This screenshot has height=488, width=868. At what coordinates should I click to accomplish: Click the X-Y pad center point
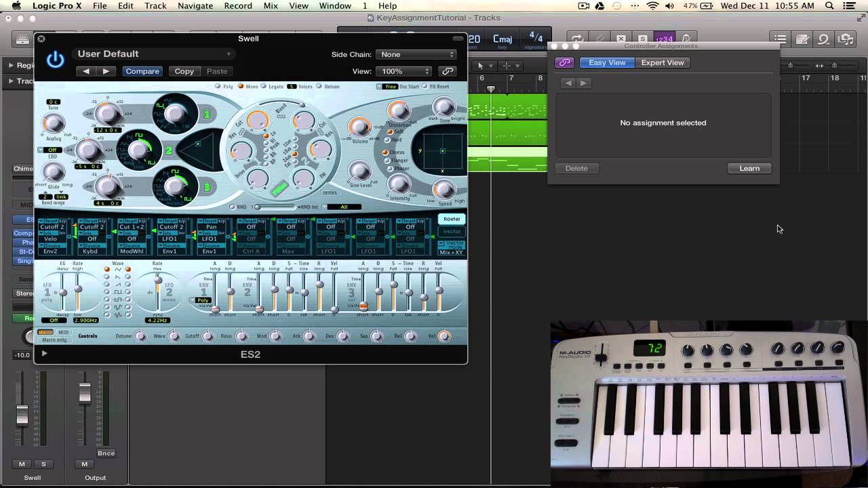point(443,150)
